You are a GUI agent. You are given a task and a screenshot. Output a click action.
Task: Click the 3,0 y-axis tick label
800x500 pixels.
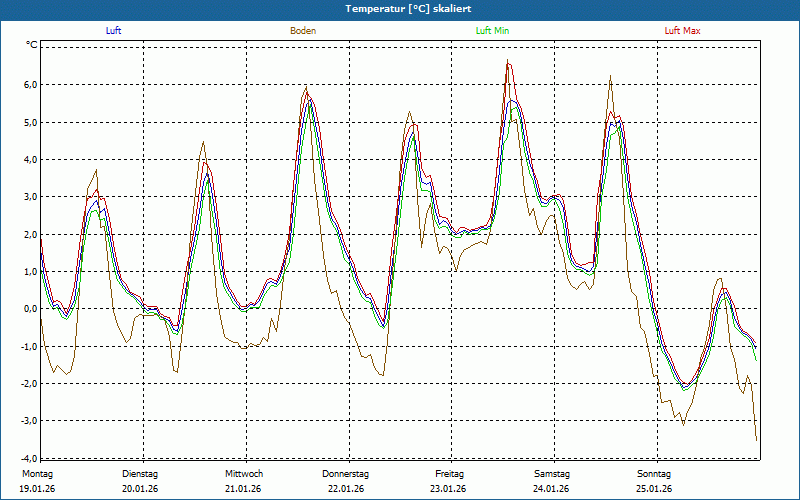(29, 197)
